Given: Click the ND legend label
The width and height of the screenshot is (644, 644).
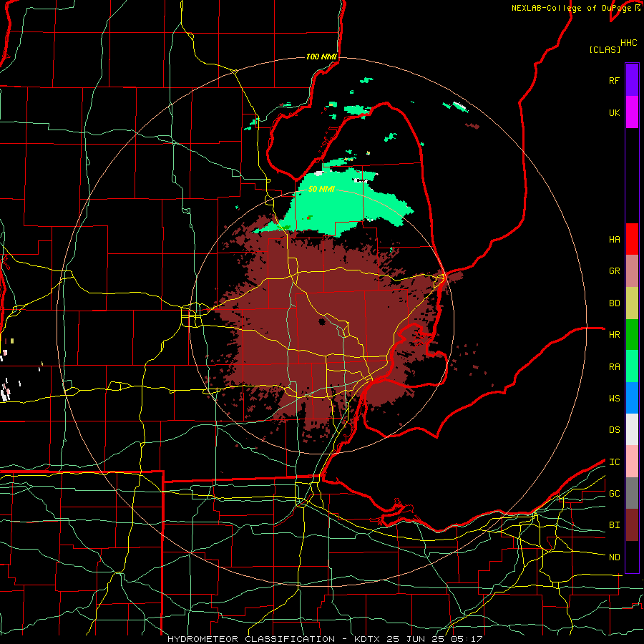Looking at the screenshot, I should [x=614, y=557].
